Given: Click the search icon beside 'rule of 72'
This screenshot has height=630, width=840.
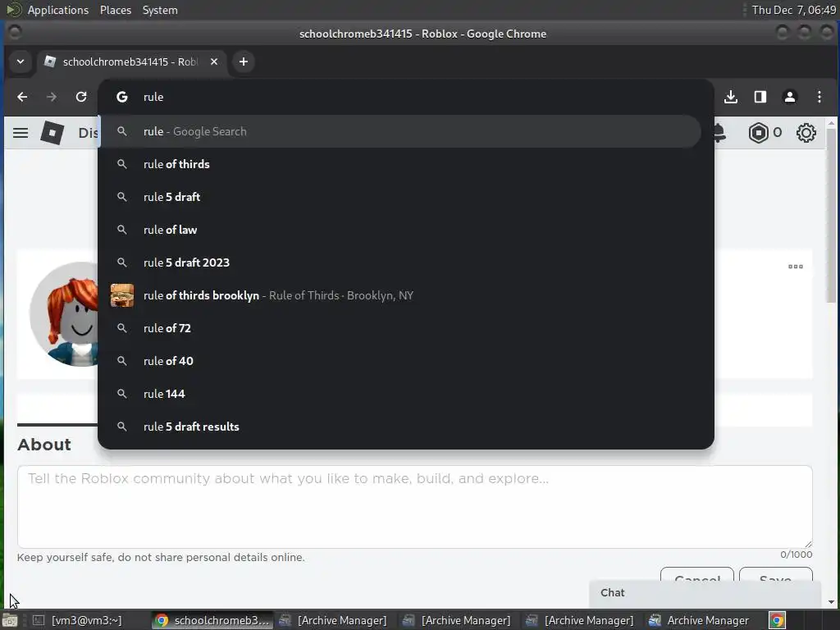Looking at the screenshot, I should (x=122, y=328).
